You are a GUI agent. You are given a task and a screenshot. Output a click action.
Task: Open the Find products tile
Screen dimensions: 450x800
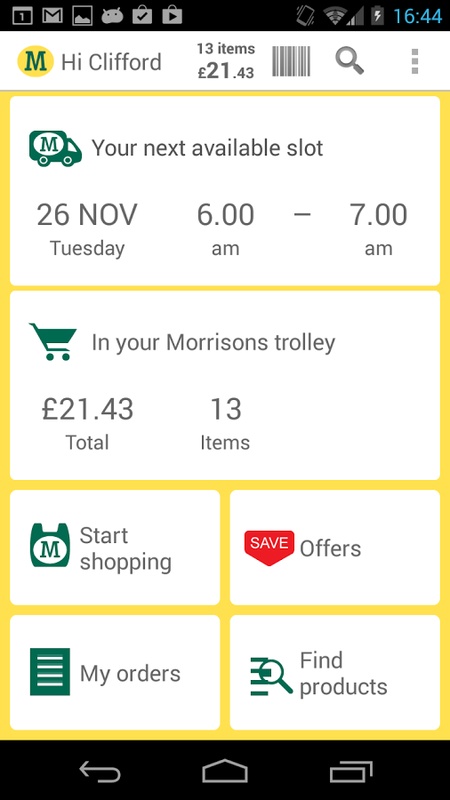coord(335,672)
